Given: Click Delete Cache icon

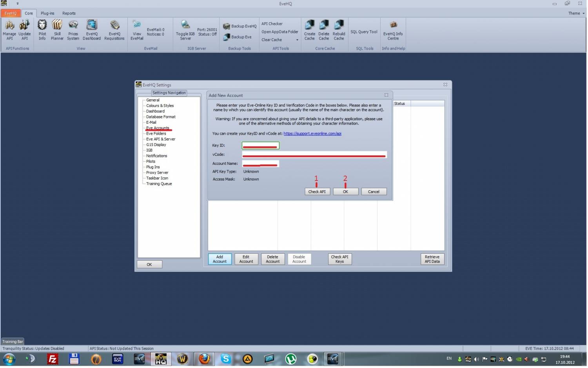Looking at the screenshot, I should [x=324, y=30].
